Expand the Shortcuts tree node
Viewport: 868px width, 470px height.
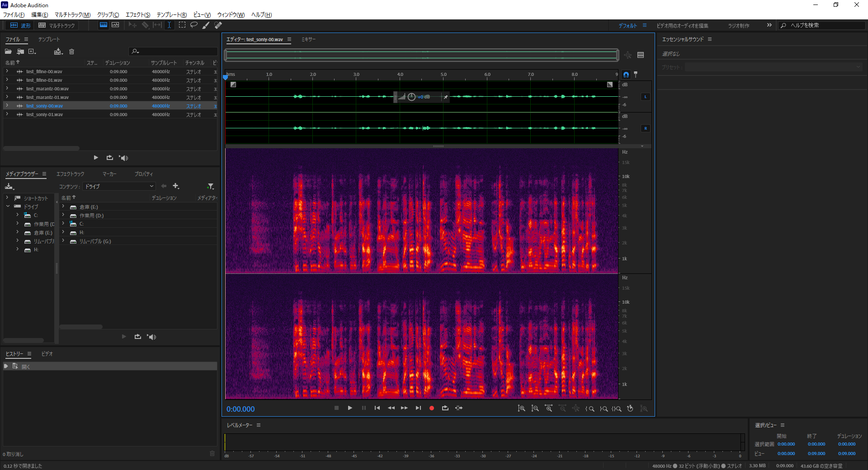pyautogui.click(x=7, y=198)
